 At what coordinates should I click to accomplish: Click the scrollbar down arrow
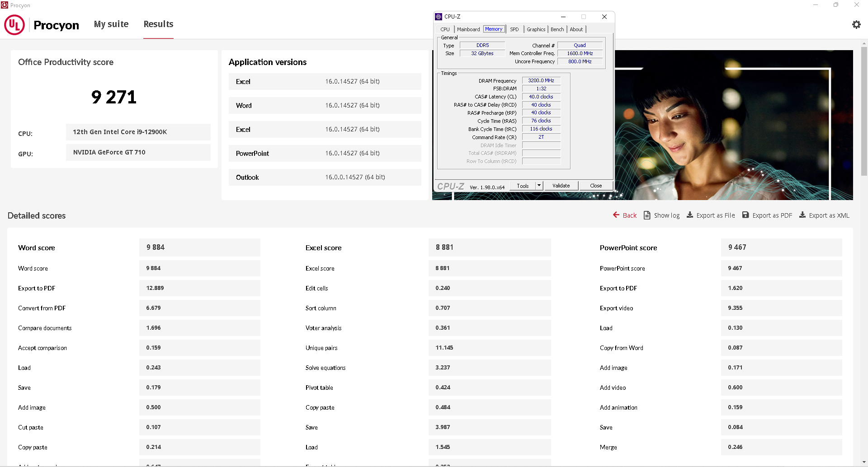tap(864, 462)
